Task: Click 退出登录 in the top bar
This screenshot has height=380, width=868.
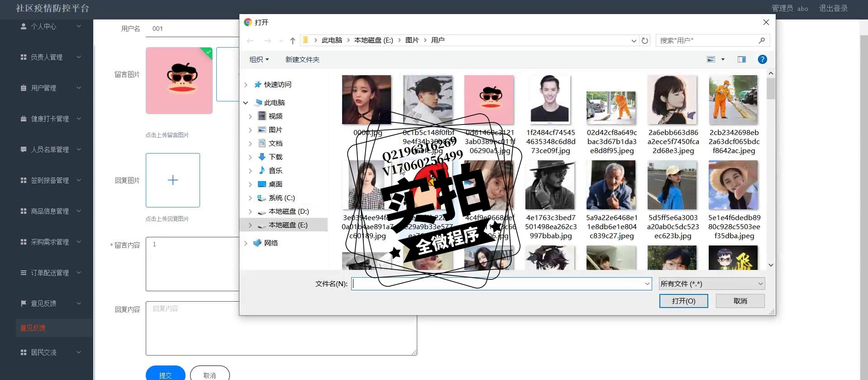Action: 833,8
